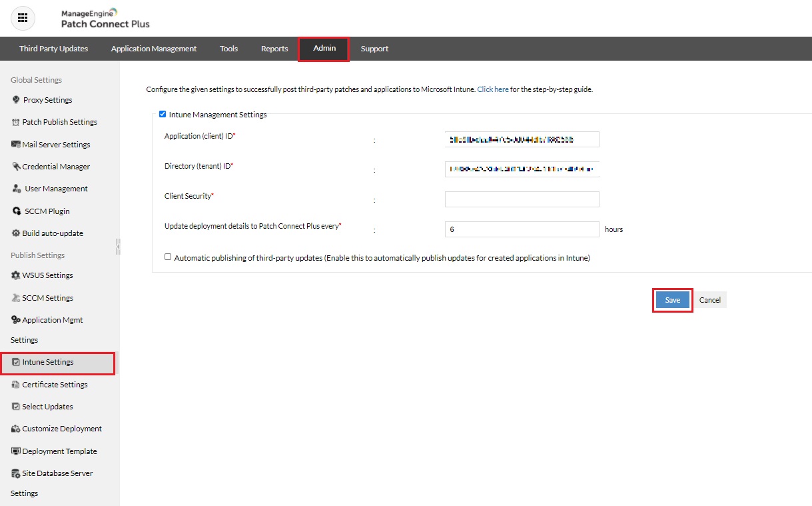This screenshot has width=812, height=506.
Task: Click the Select Updates icon
Action: point(16,407)
